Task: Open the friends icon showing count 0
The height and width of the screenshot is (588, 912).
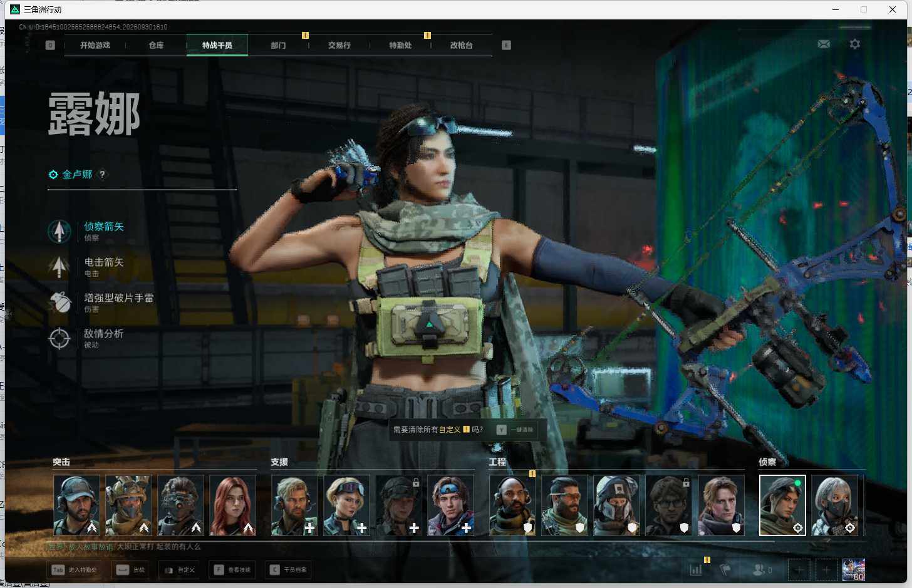Action: 762,570
